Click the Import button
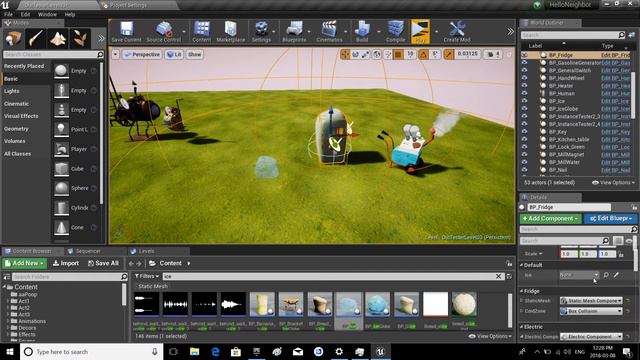640x360 pixels. [x=66, y=263]
